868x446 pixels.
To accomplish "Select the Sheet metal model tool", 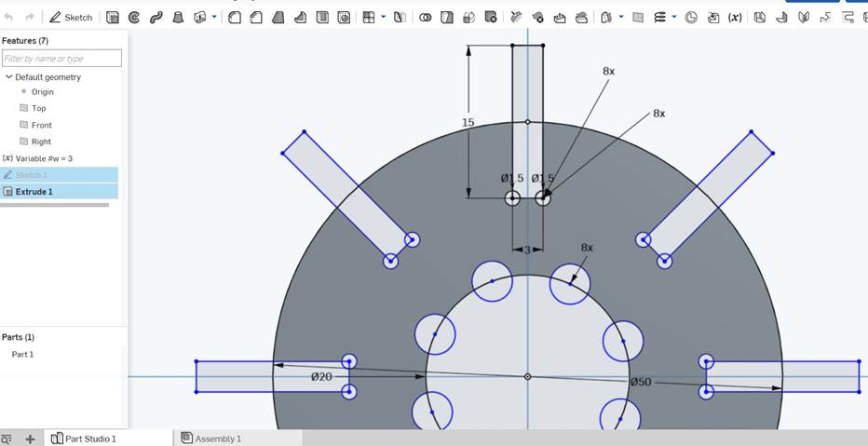I will [x=760, y=17].
